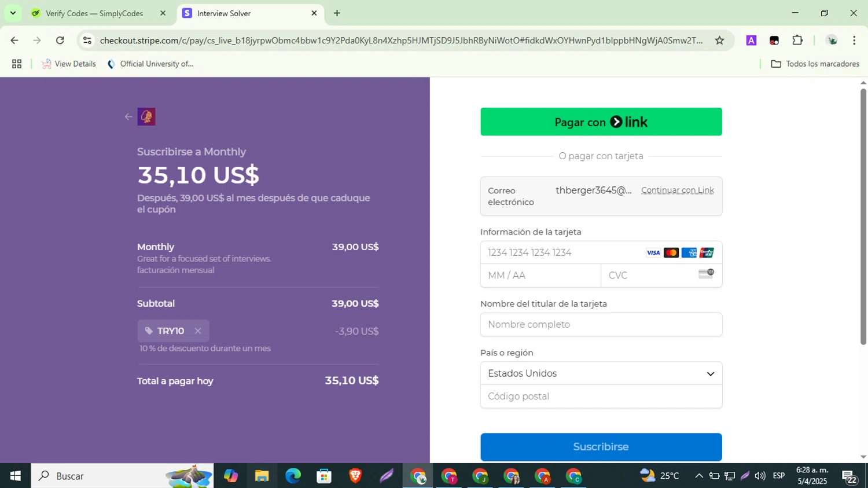Open File Explorer from taskbar
Image resolution: width=868 pixels, height=488 pixels.
coord(262,476)
